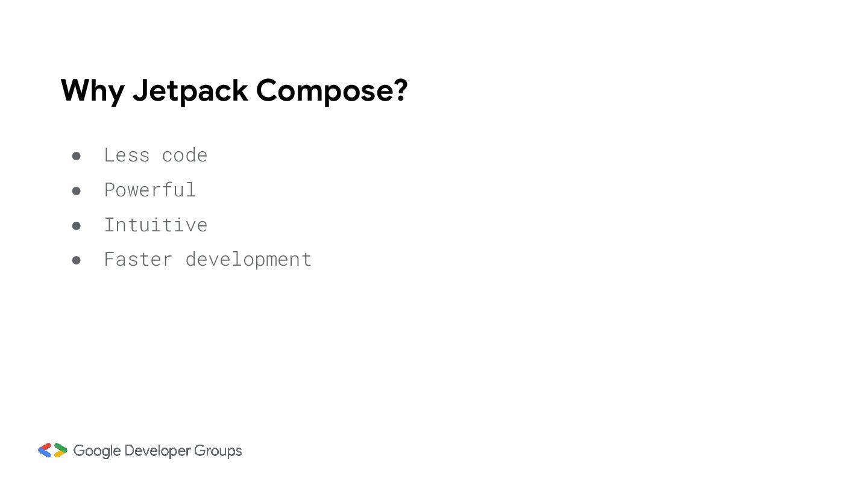Click the green-yellow right chevron of logo
The width and height of the screenshot is (868, 488).
60,450
